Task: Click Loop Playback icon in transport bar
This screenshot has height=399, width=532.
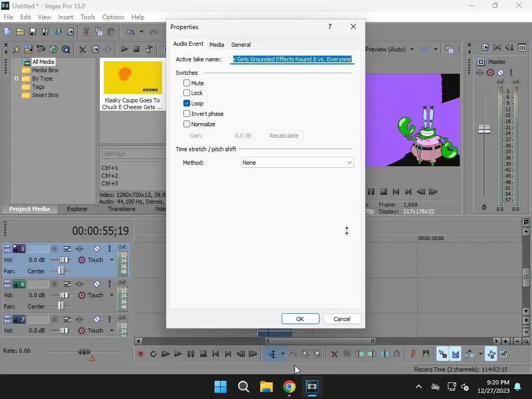Action: click(153, 354)
